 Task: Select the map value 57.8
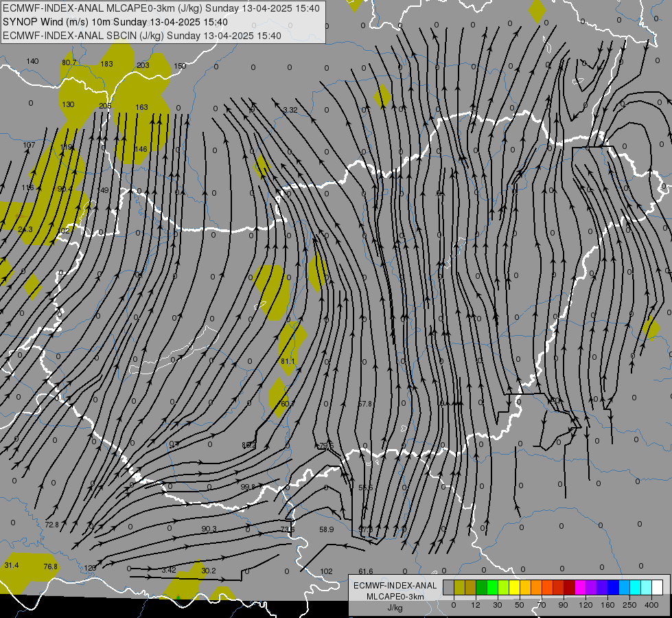click(x=365, y=404)
